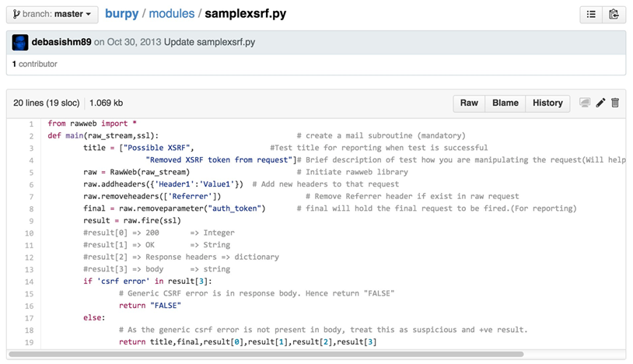Edit the file with pencil icon
Screen dimensions: 633x364
(600, 103)
